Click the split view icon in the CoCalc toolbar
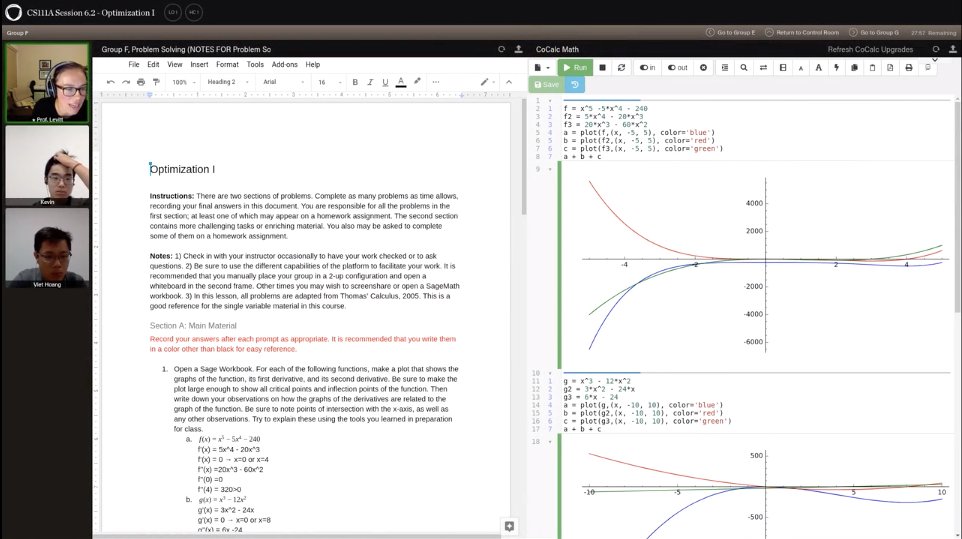The image size is (962, 539). point(783,67)
